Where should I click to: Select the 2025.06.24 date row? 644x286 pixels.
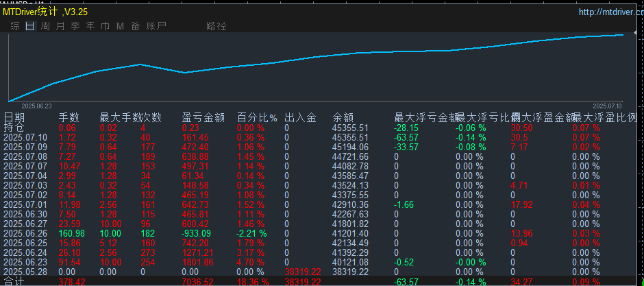point(25,252)
